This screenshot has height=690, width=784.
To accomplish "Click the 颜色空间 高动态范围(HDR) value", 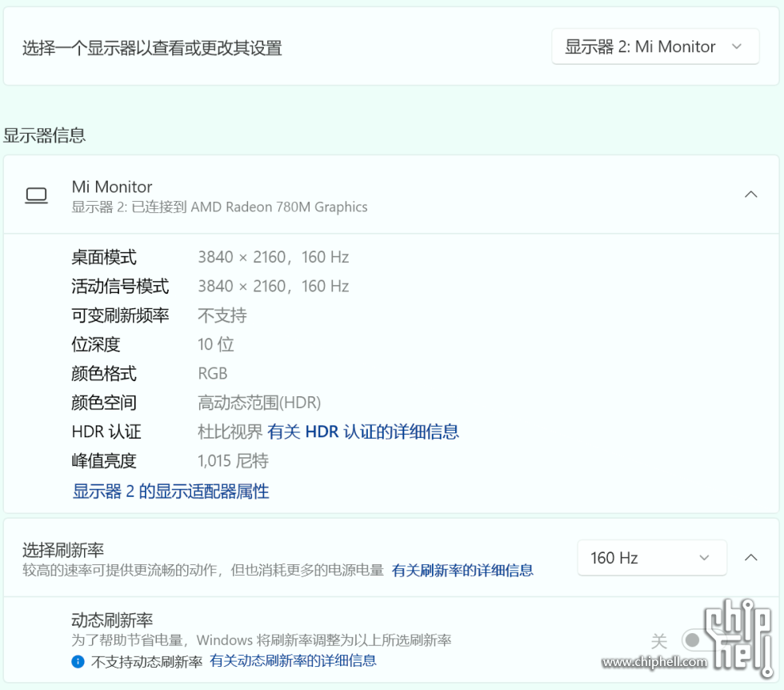I will (259, 403).
